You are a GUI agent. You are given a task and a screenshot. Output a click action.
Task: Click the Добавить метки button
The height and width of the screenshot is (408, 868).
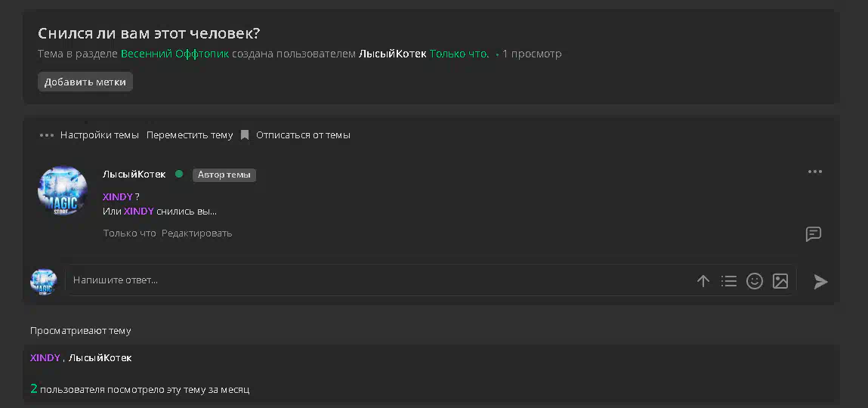point(85,82)
